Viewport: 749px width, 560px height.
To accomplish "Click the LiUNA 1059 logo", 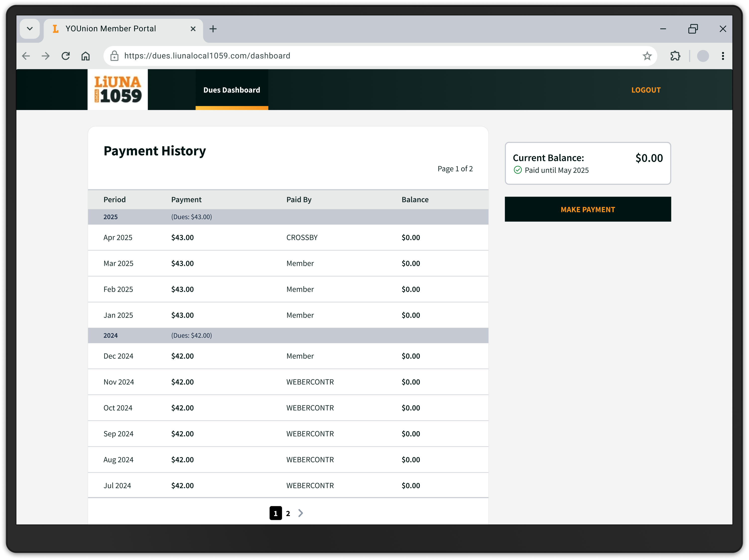I will coord(118,89).
